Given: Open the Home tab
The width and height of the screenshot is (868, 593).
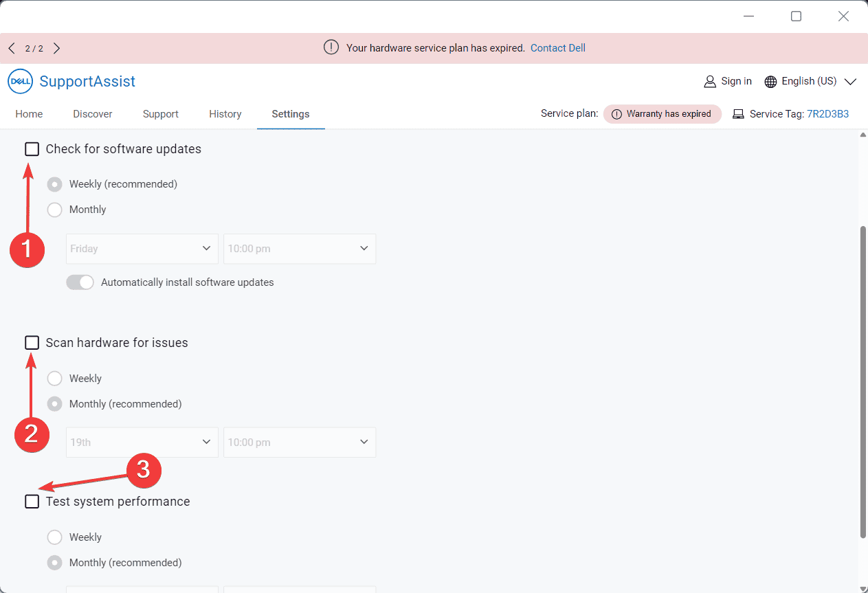Looking at the screenshot, I should tap(29, 114).
